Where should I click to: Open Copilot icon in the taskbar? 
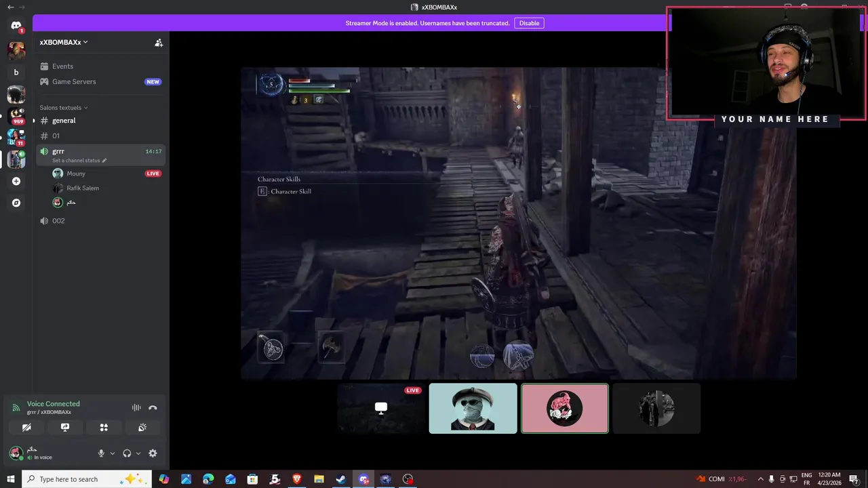(163, 479)
